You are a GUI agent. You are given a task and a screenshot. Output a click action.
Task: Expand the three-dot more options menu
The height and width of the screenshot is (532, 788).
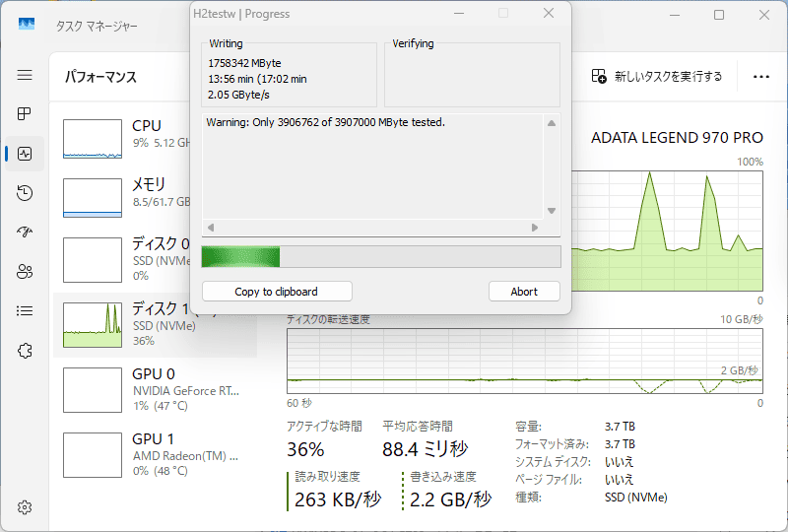point(760,76)
